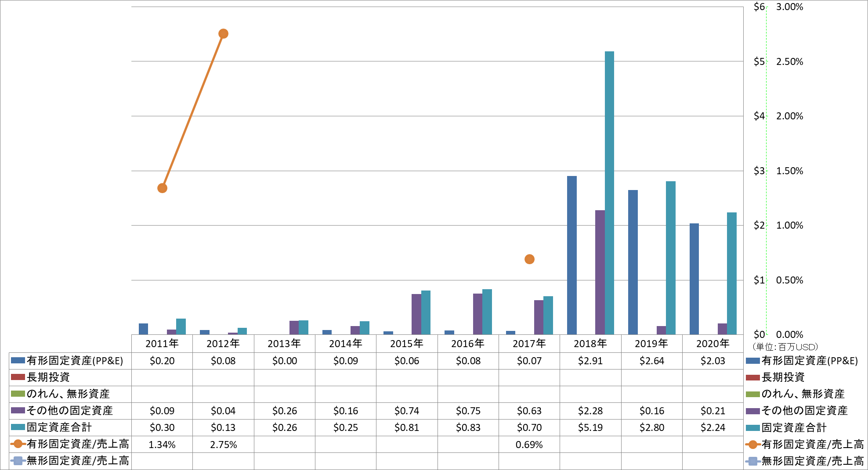Click the 1.34% ratio cell for 2011
868x470 pixels.
(x=162, y=445)
